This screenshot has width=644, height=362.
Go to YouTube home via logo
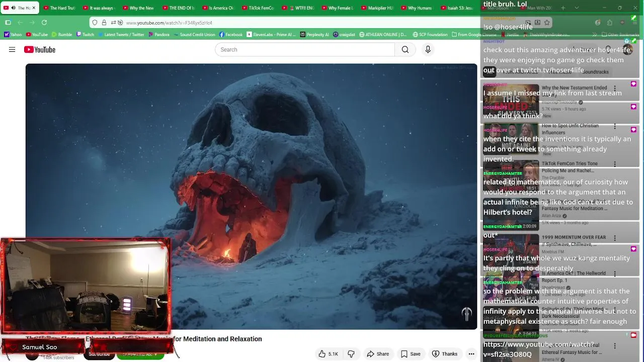(x=39, y=49)
